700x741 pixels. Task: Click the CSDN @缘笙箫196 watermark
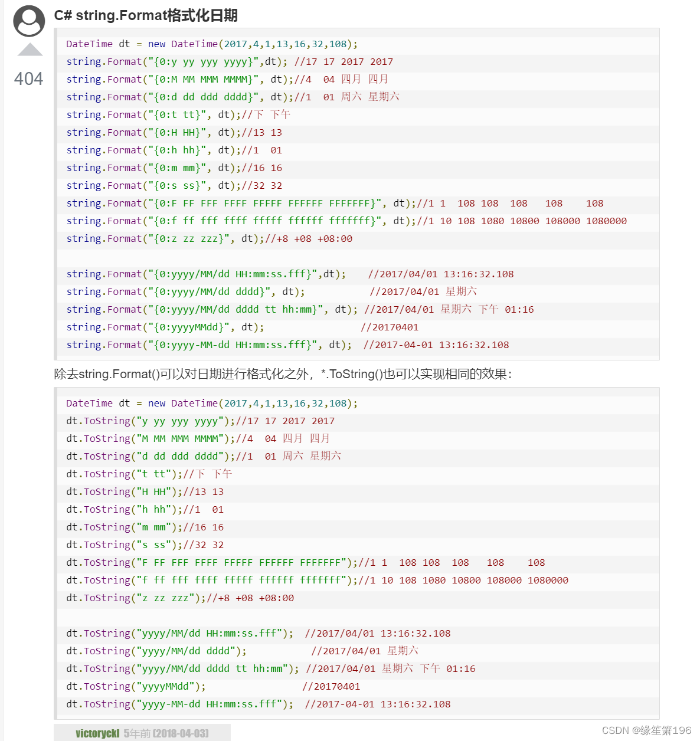pos(646,730)
